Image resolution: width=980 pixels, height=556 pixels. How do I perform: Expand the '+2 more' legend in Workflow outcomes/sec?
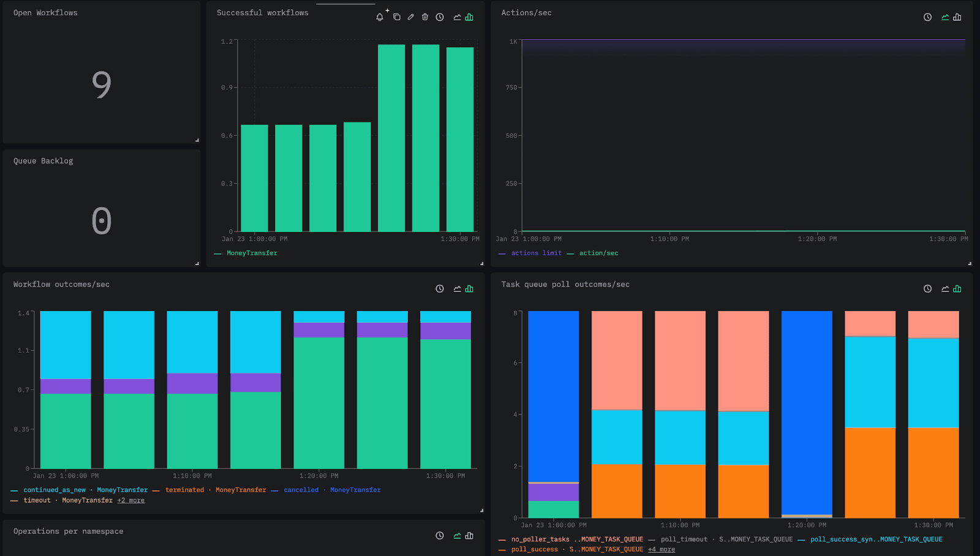tap(130, 500)
